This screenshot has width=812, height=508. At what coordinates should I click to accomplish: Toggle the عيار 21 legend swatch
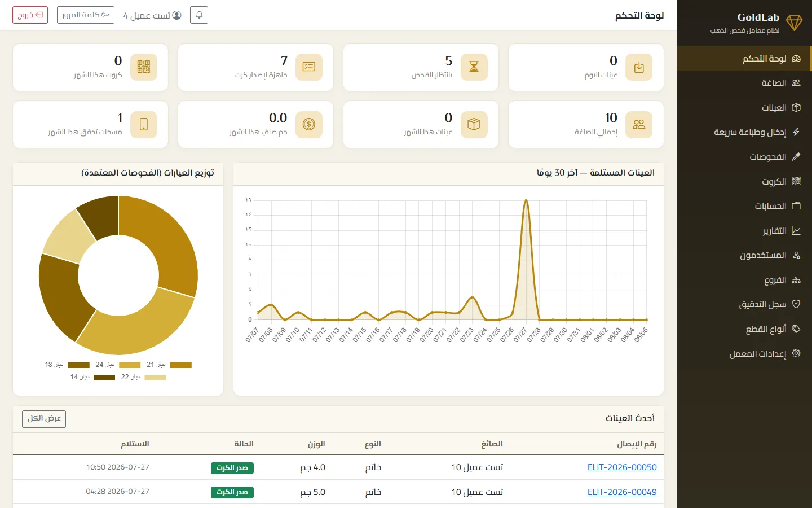[x=181, y=365]
